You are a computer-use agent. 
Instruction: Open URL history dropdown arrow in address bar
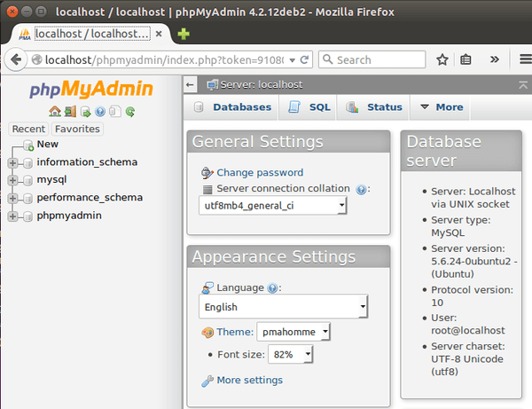click(292, 60)
